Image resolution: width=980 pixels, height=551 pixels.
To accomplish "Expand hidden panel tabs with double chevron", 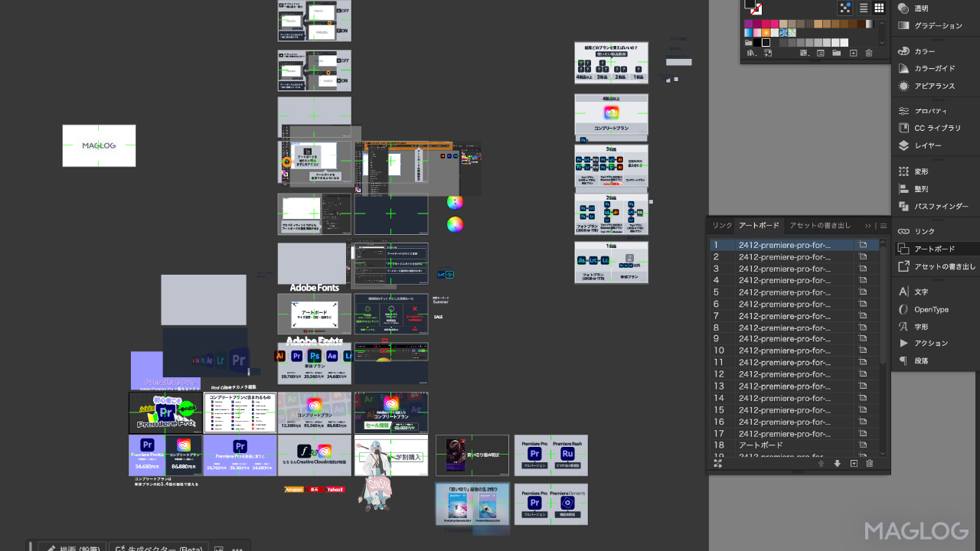I will (x=868, y=226).
